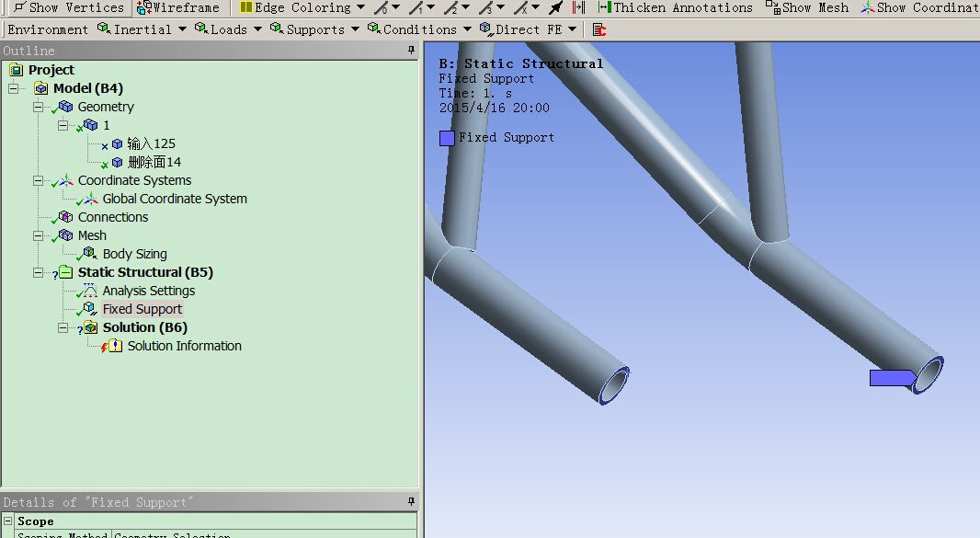The image size is (980, 538).
Task: Select the 输入125 body
Action: (x=152, y=143)
